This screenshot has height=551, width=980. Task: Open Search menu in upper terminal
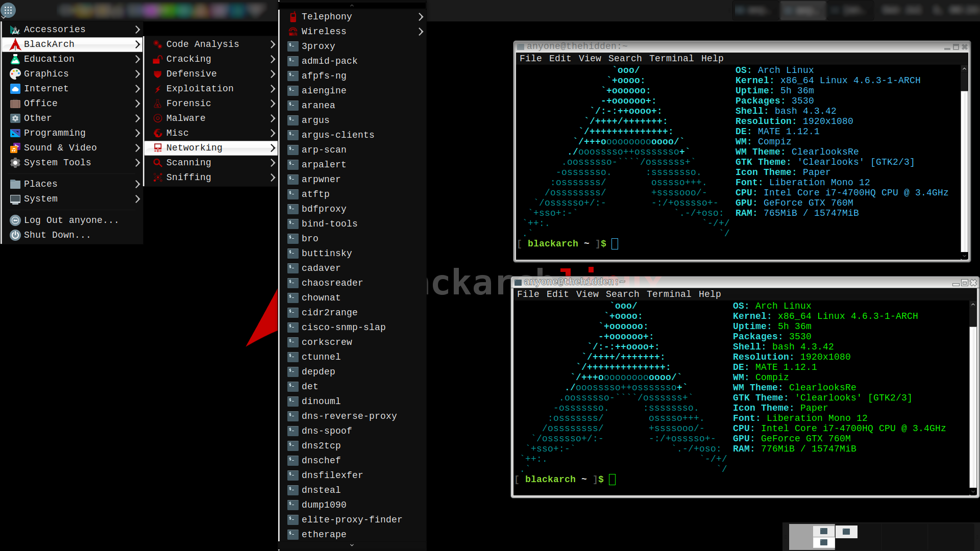pyautogui.click(x=625, y=59)
